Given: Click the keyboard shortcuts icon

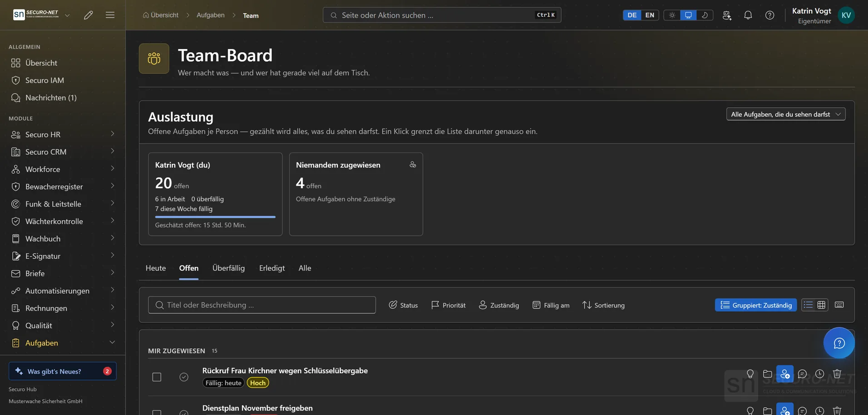Looking at the screenshot, I should [839, 305].
